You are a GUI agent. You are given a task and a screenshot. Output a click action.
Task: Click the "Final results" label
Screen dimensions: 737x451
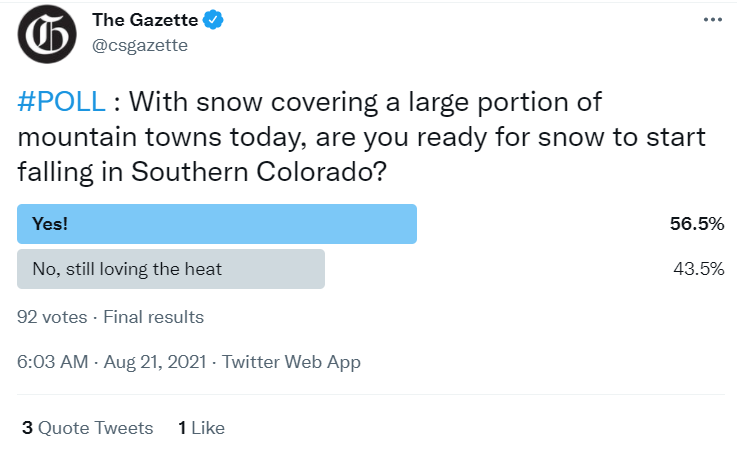(x=153, y=317)
